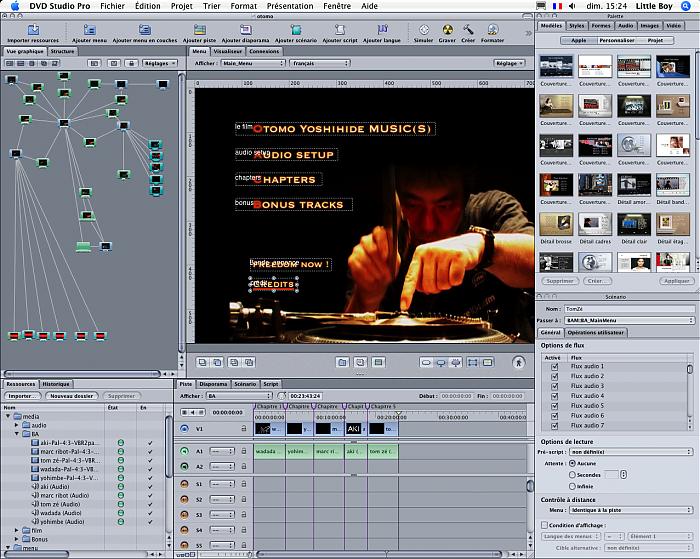Click first arrange icon below menu editor

[202, 362]
